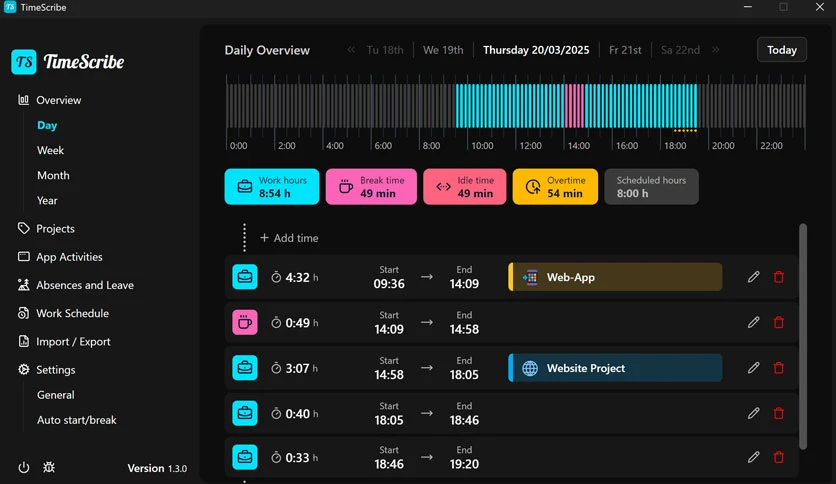Jump to the current day with the Today button
This screenshot has height=484, width=836.
(x=782, y=50)
